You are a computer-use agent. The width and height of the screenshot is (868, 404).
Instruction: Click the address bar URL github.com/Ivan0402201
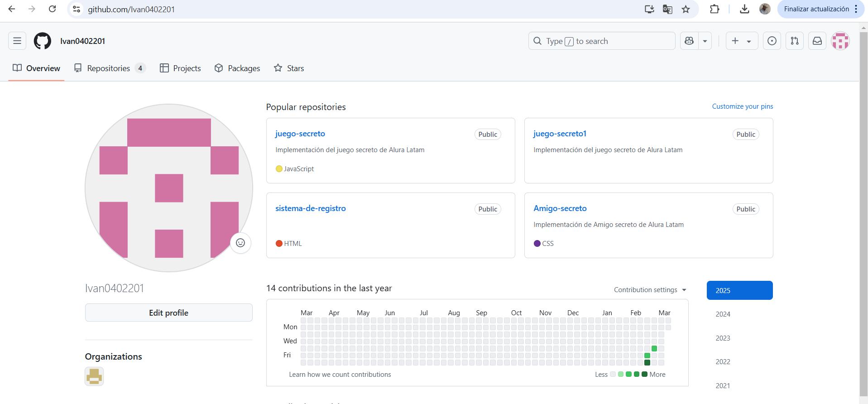[x=131, y=10]
